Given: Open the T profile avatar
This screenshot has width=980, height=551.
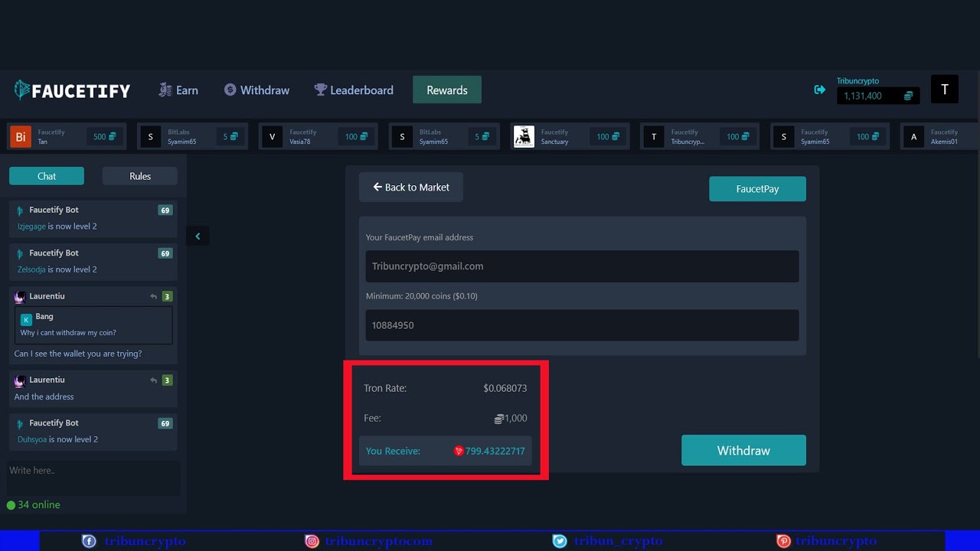Looking at the screenshot, I should (945, 90).
